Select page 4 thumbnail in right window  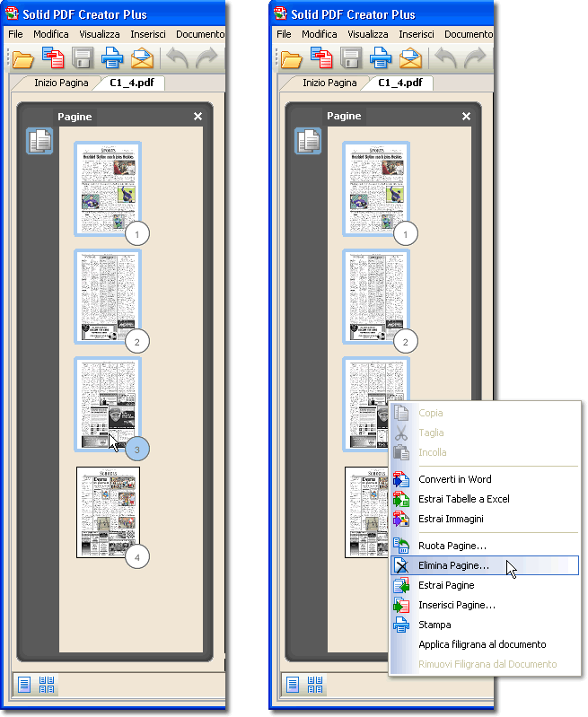366,512
